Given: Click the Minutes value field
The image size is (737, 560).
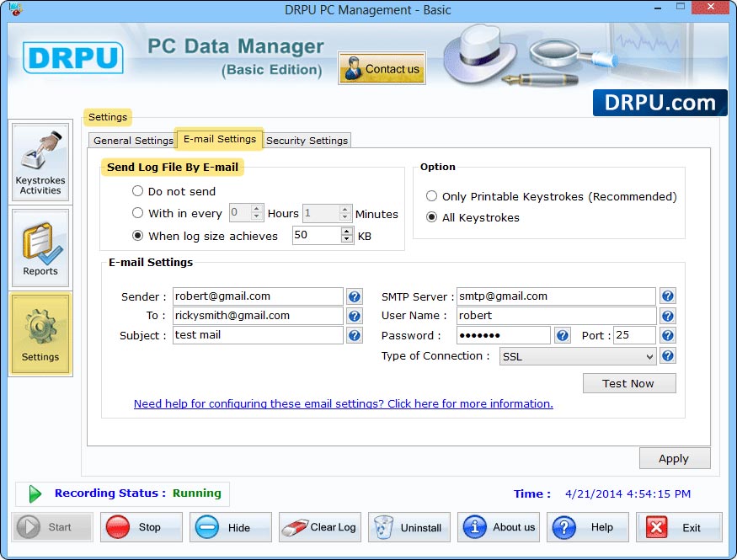Looking at the screenshot, I should 321,213.
